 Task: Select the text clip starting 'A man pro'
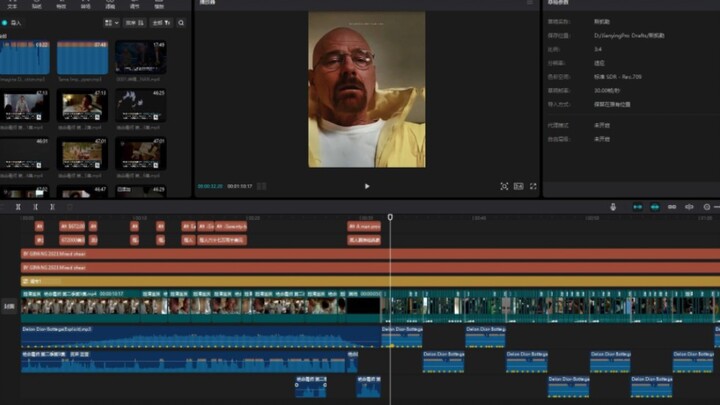pyautogui.click(x=364, y=226)
